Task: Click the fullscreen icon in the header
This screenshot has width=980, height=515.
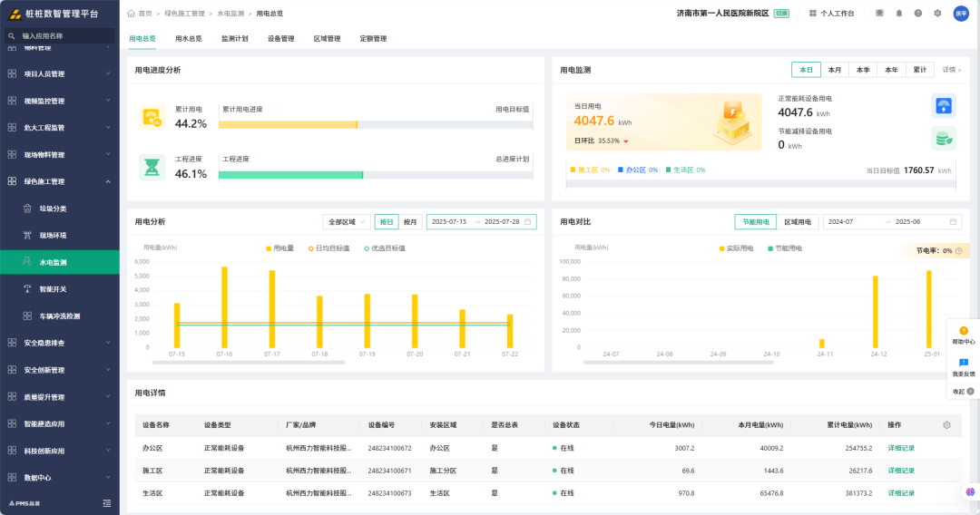Action: pyautogui.click(x=879, y=13)
